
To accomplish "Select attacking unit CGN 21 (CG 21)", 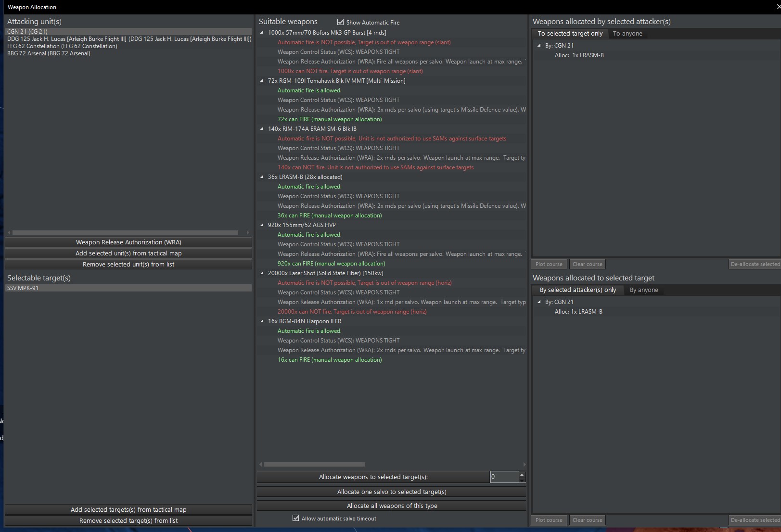I will pyautogui.click(x=128, y=32).
